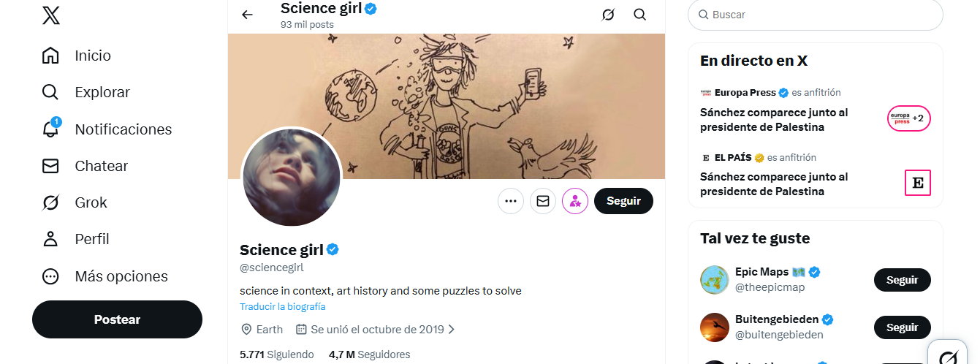The width and height of the screenshot is (980, 364).
Task: Click the Postear button
Action: pyautogui.click(x=117, y=319)
